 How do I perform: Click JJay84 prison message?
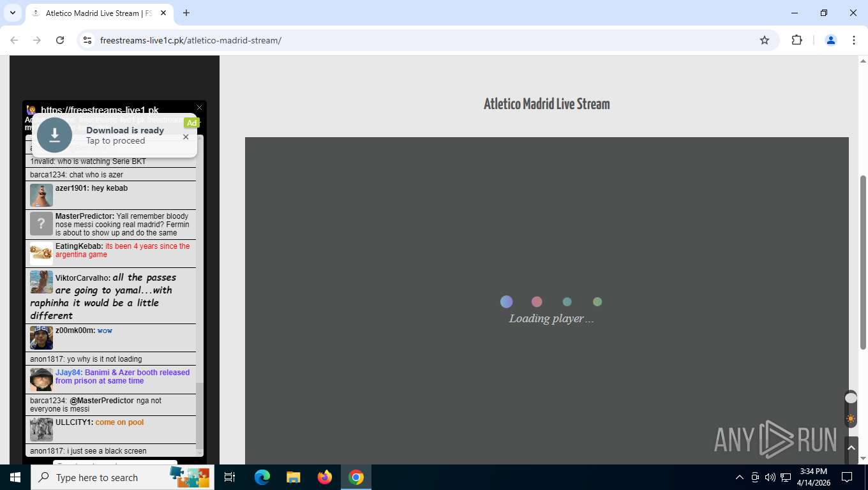(x=123, y=376)
